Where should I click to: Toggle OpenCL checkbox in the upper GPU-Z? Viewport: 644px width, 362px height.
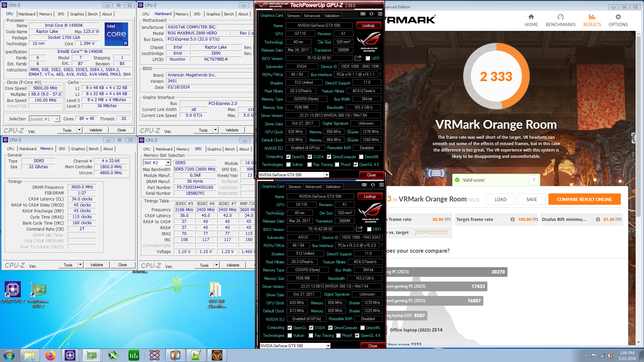[x=288, y=157]
